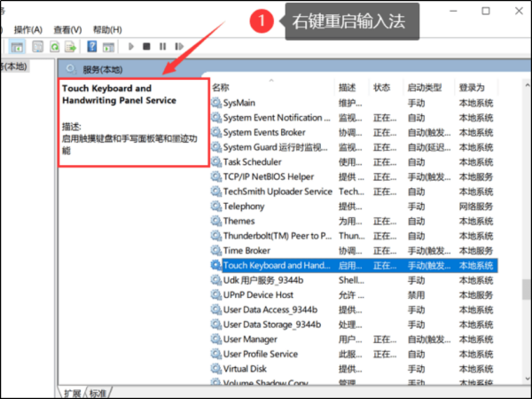
Task: Click the export list toolbar icon
Action: pos(71,46)
